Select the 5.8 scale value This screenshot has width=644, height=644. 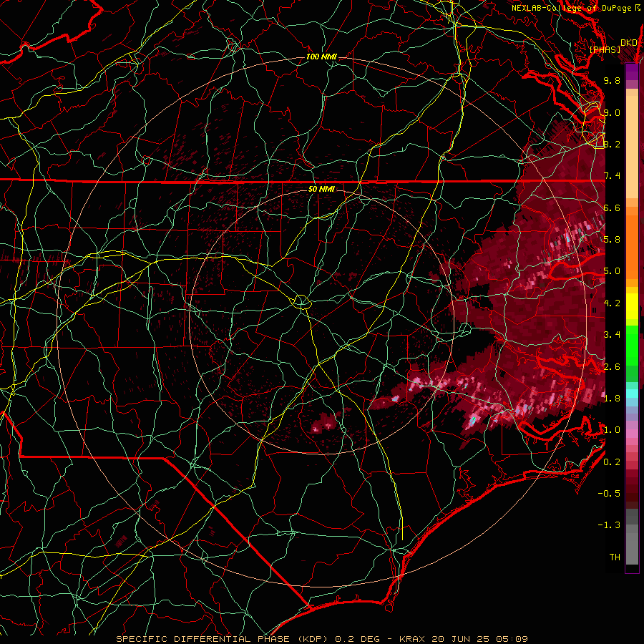tap(612, 240)
